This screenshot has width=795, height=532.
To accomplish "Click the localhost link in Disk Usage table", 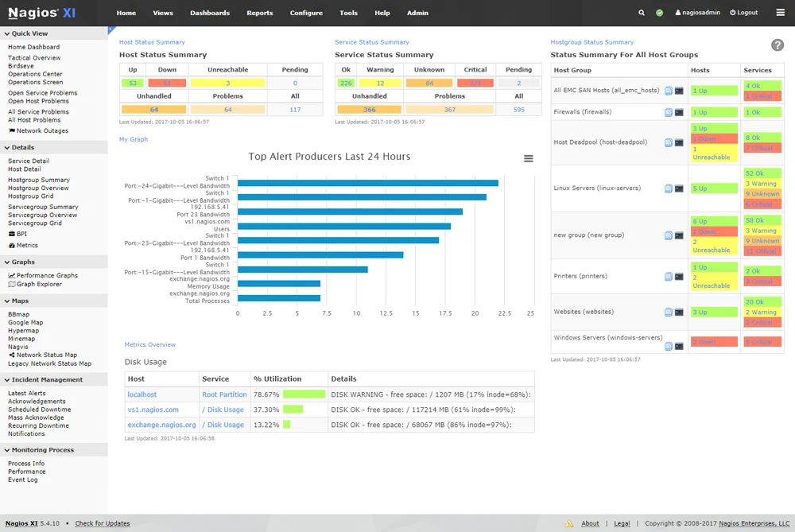I will [x=142, y=394].
